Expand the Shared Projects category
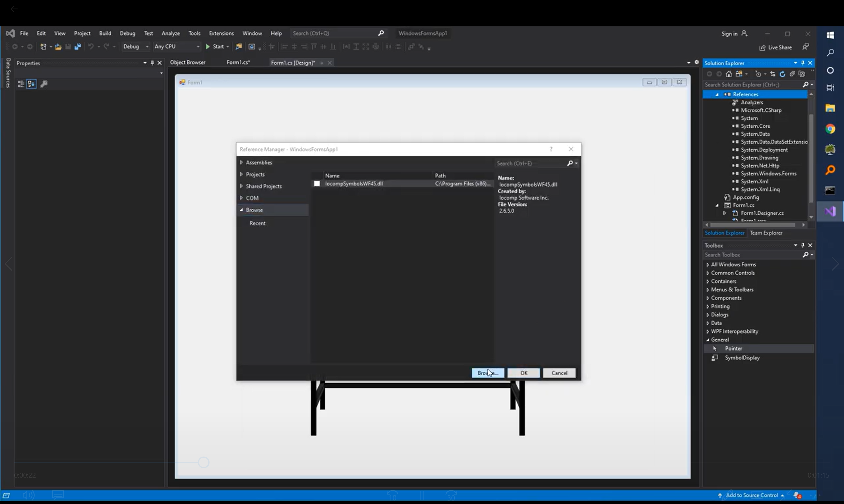This screenshot has height=504, width=844. (241, 186)
